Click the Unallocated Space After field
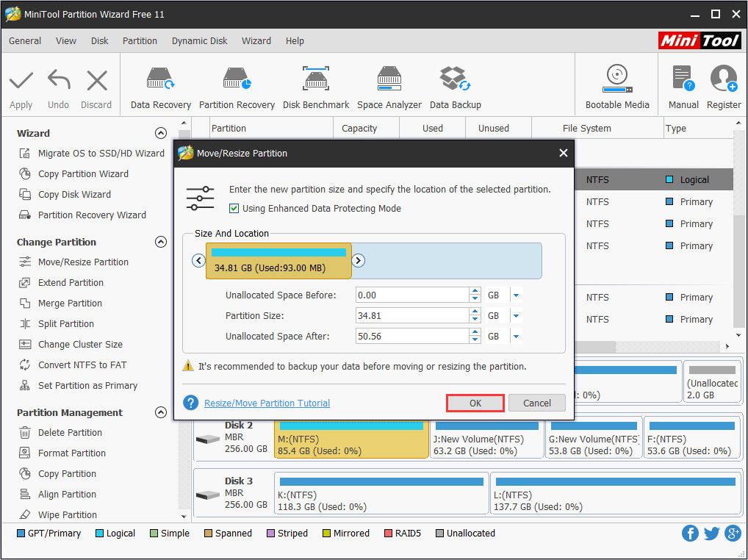The image size is (748, 560). pyautogui.click(x=413, y=337)
